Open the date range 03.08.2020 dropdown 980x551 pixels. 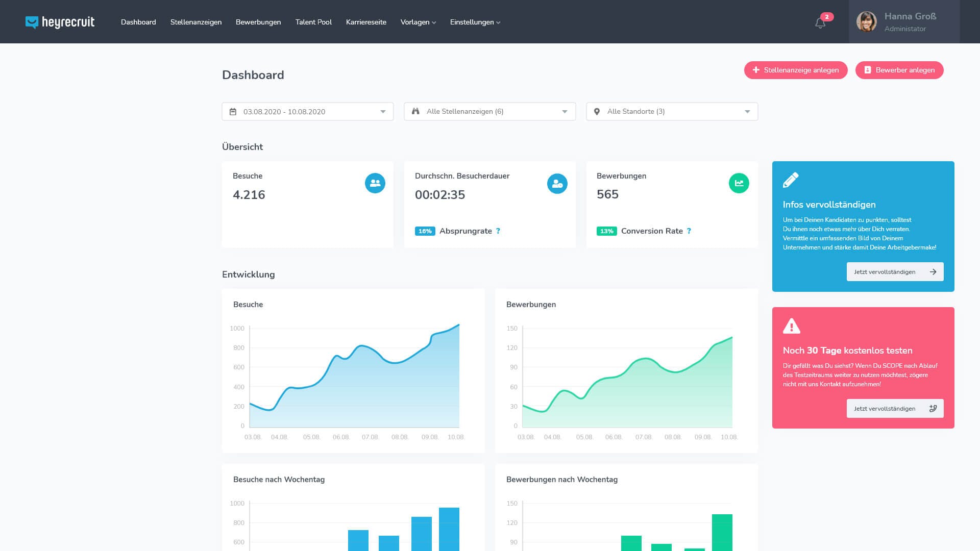coord(307,112)
